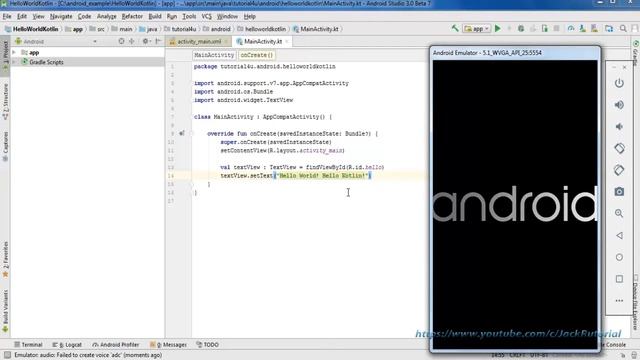Select Gradle Scripts in the project tree
Viewport: 640px width, 360px height.
tap(46, 62)
